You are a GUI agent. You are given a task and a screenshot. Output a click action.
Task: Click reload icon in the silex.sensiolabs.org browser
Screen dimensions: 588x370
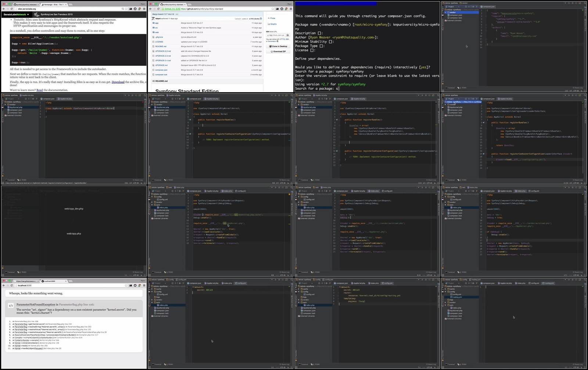12,9
